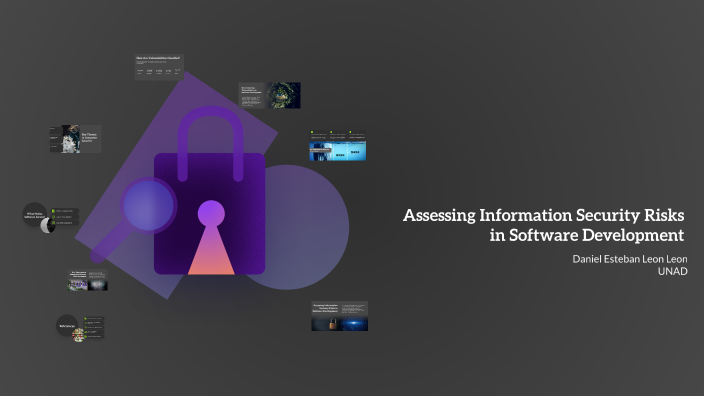The width and height of the screenshot is (704, 396).
Task: Open the 'How Are Vulnerabilities Handled' slide thumbnail
Action: (x=159, y=67)
